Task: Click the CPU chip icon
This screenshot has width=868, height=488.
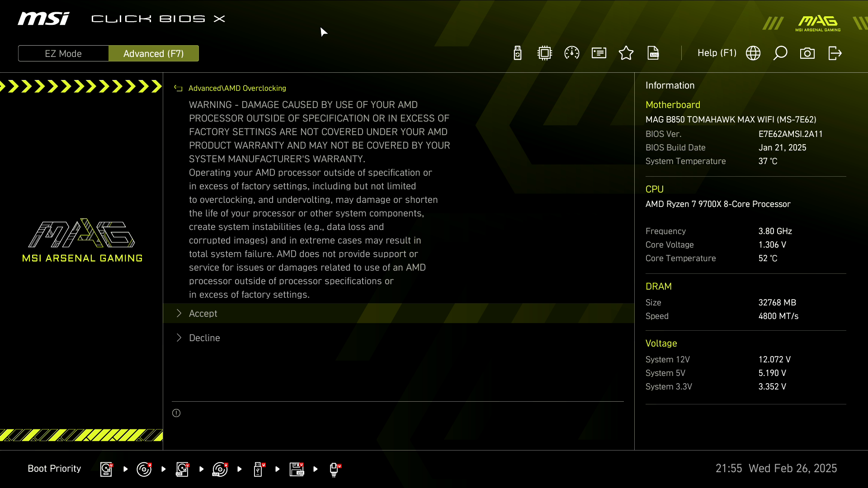Action: (545, 53)
